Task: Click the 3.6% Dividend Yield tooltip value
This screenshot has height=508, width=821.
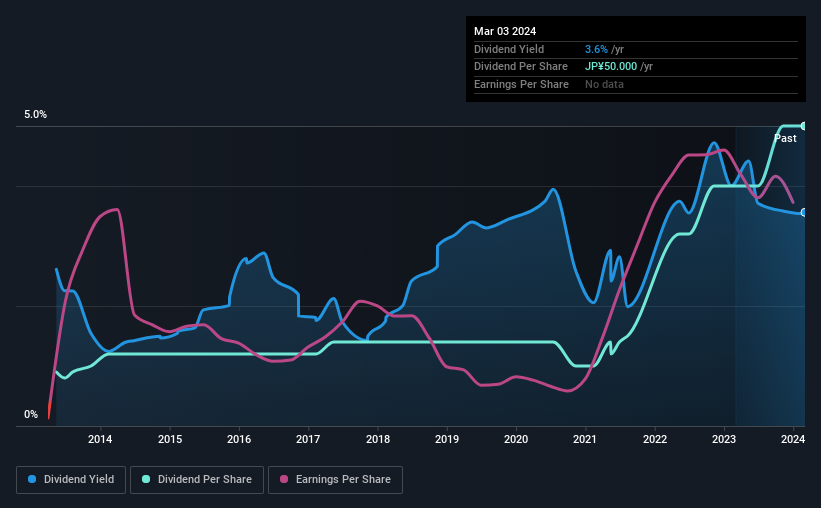Action: tap(596, 49)
